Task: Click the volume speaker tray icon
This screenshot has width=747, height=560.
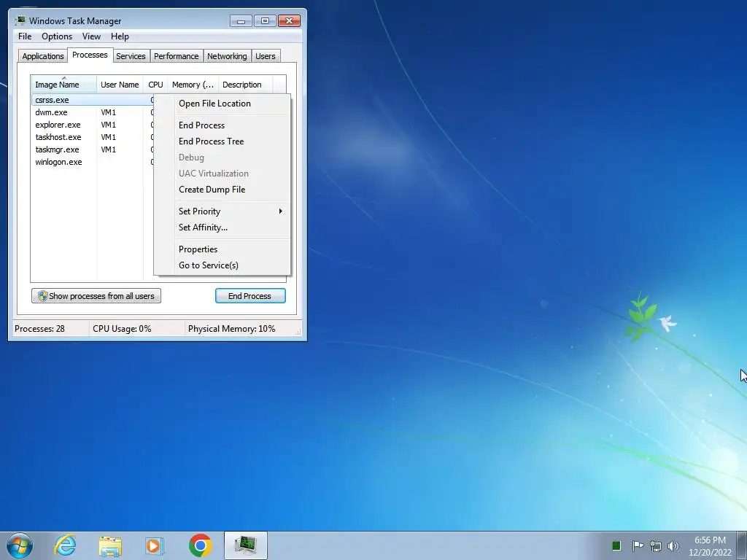Action: click(673, 546)
